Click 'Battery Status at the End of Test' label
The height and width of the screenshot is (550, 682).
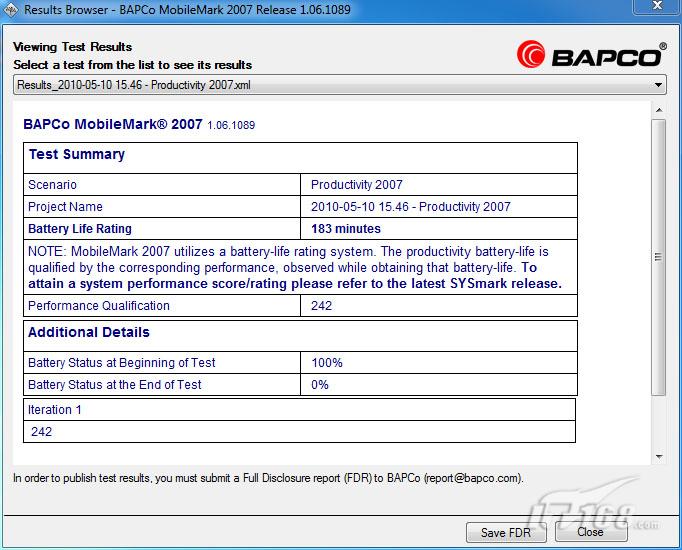[115, 385]
